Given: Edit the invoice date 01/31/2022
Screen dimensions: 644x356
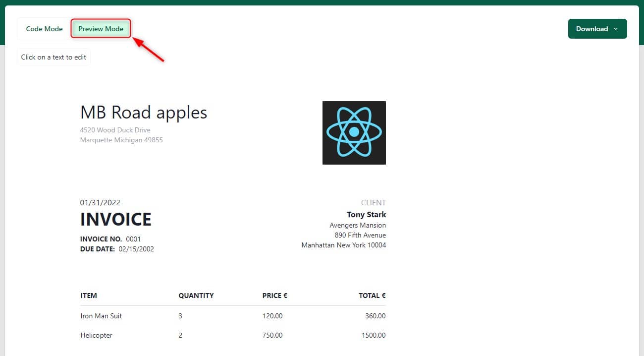Looking at the screenshot, I should 100,202.
